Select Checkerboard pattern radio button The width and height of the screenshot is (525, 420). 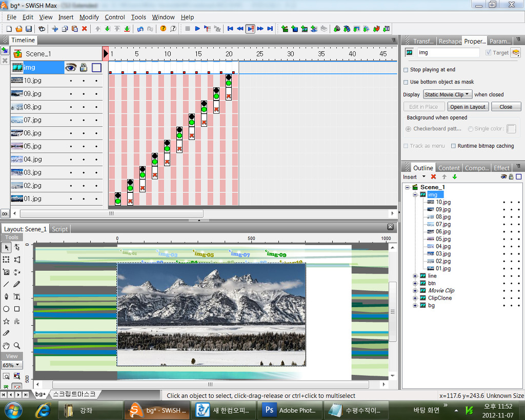[x=408, y=129]
